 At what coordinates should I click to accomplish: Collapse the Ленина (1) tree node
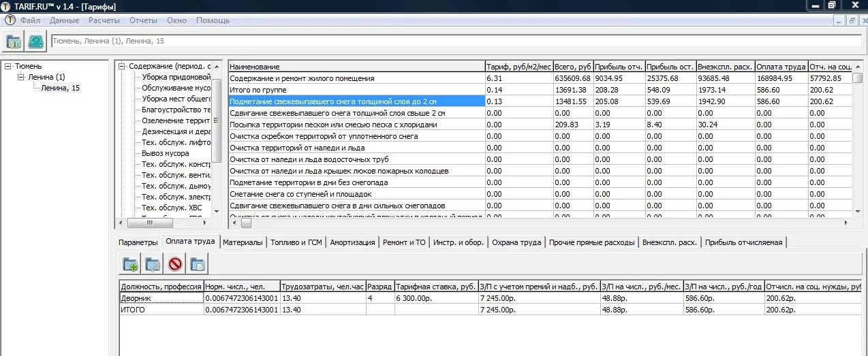20,77
